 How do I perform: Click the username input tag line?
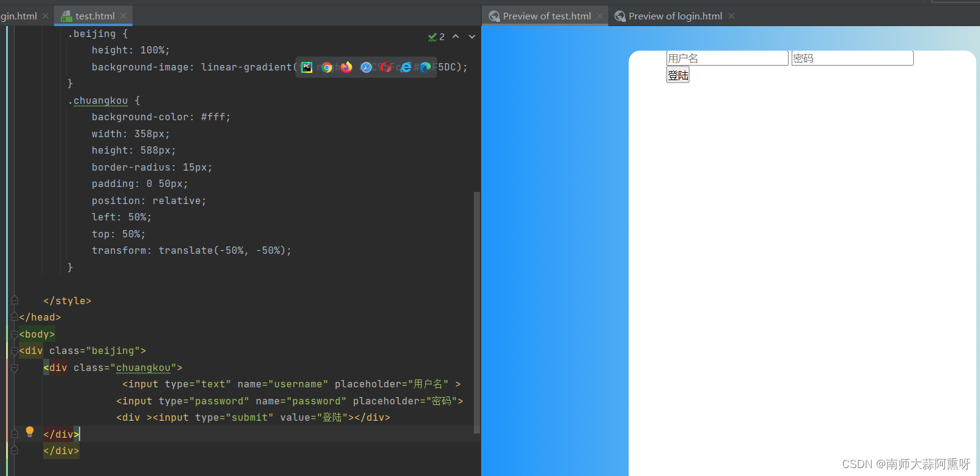(x=292, y=384)
